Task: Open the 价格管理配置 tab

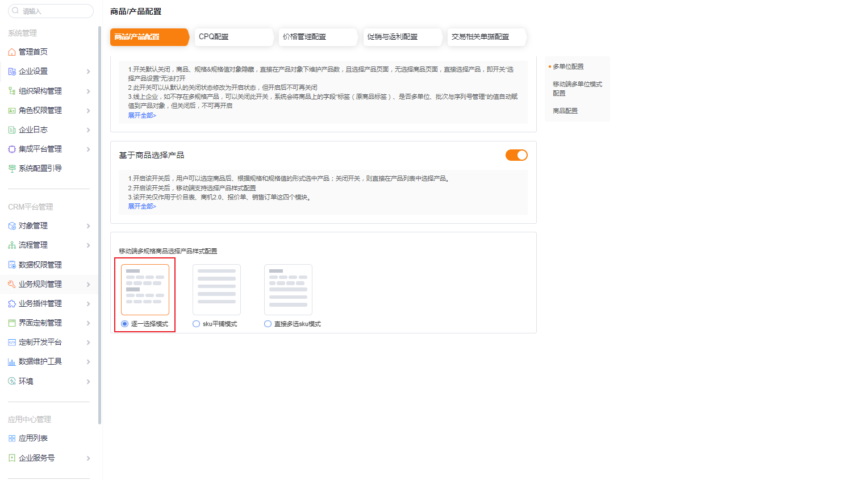Action: point(318,37)
